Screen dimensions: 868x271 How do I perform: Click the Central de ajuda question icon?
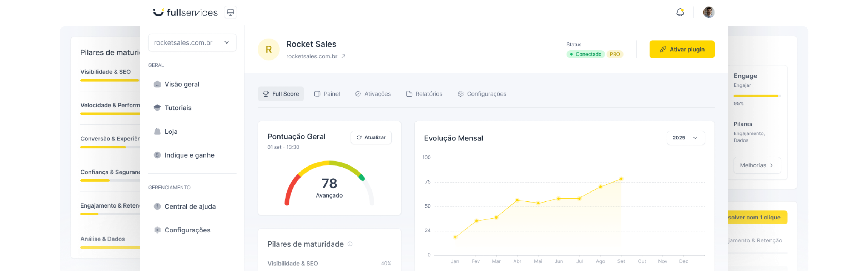(x=157, y=206)
